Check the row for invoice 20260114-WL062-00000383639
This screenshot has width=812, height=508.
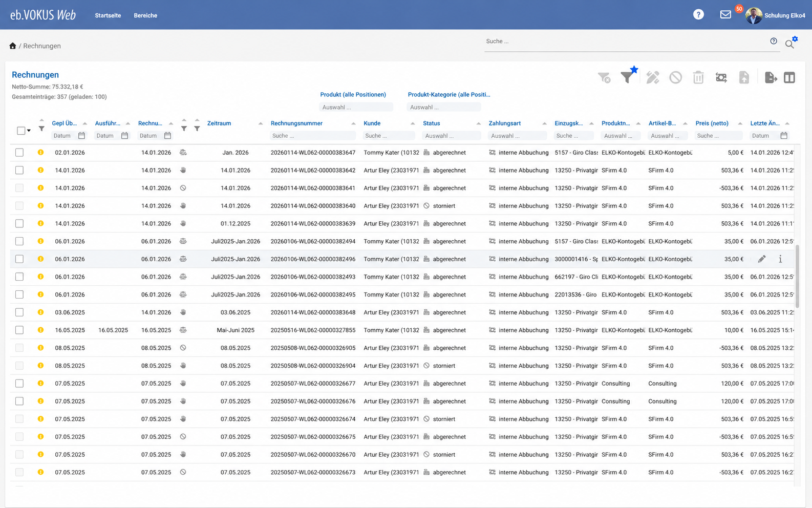pyautogui.click(x=19, y=223)
